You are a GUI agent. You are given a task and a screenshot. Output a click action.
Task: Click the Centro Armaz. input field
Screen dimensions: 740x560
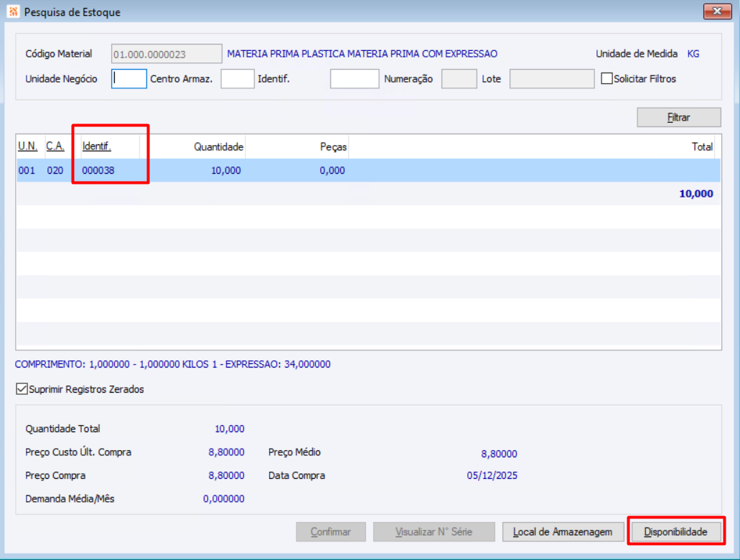click(238, 78)
